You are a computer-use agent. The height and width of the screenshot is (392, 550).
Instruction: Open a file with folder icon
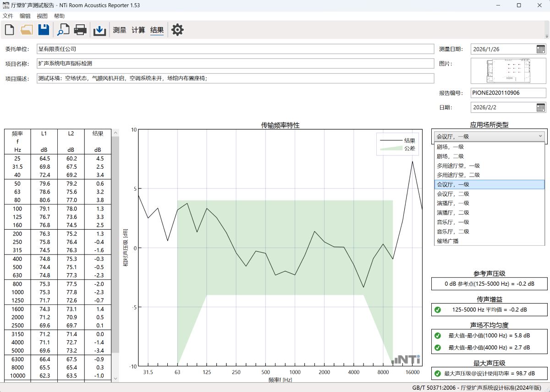click(27, 30)
